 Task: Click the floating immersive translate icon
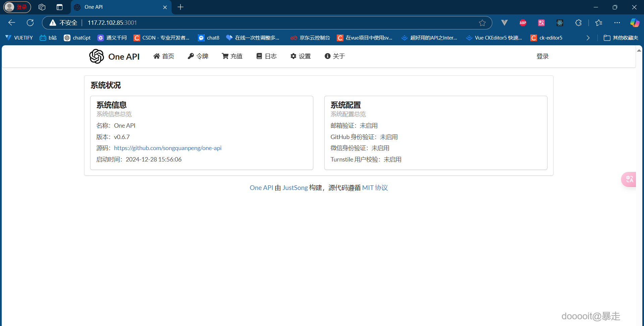point(629,179)
